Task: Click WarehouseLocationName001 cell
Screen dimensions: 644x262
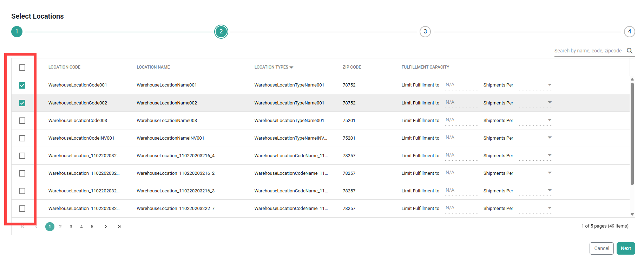Action: (167, 85)
